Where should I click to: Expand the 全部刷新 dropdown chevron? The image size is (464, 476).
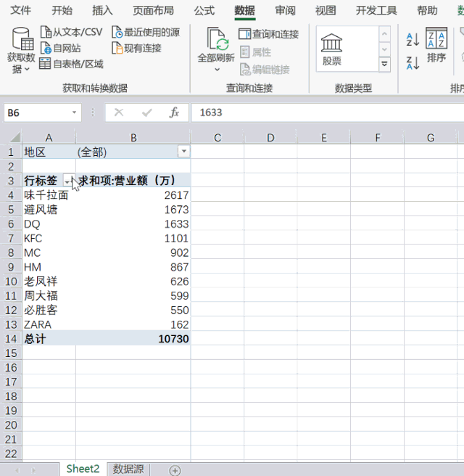(x=217, y=70)
